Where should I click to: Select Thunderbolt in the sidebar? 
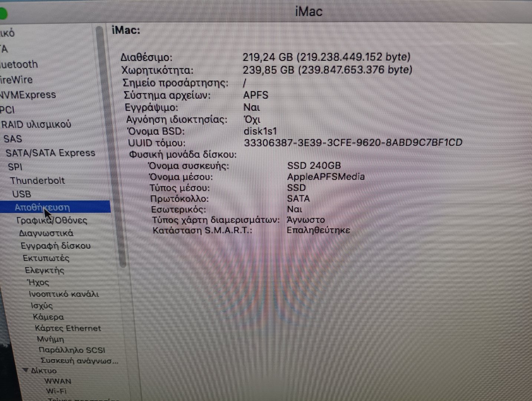point(37,181)
